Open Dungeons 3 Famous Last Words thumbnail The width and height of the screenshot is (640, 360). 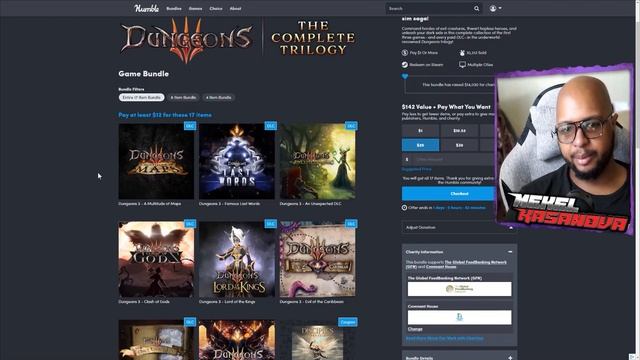pos(237,161)
